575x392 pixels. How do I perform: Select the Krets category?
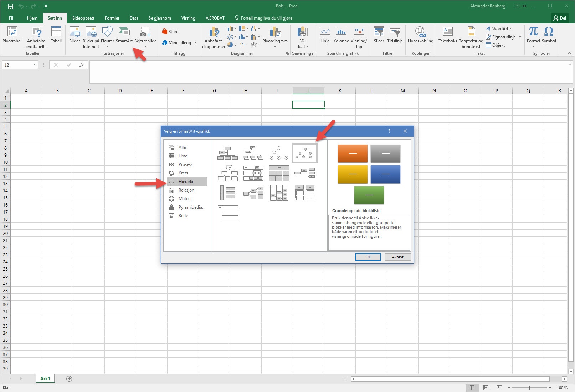(187, 173)
